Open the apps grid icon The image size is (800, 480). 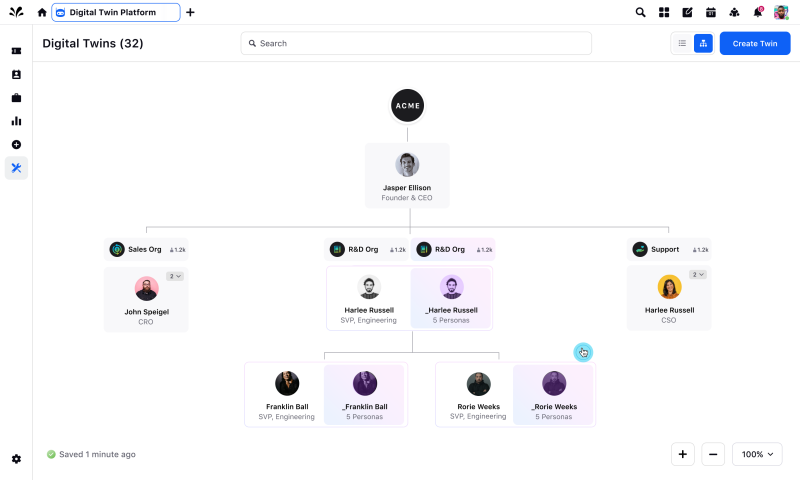[x=664, y=12]
